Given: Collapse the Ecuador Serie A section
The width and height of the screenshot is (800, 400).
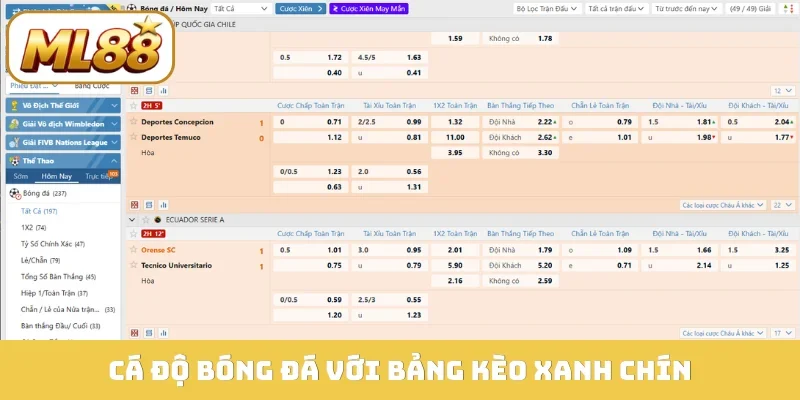Looking at the screenshot, I should (x=132, y=220).
